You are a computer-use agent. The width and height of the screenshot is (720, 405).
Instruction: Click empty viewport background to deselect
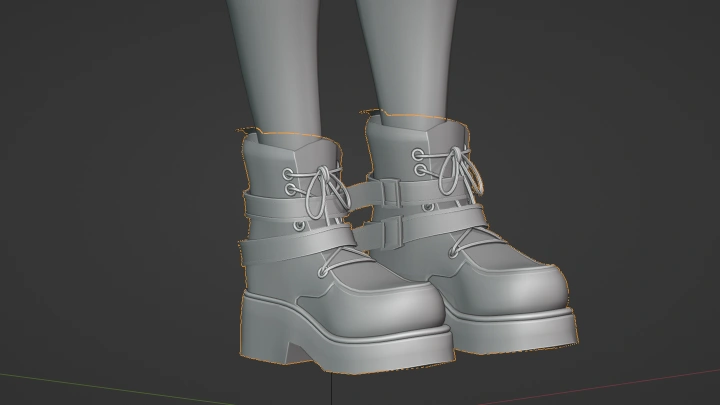[x=620, y=120]
